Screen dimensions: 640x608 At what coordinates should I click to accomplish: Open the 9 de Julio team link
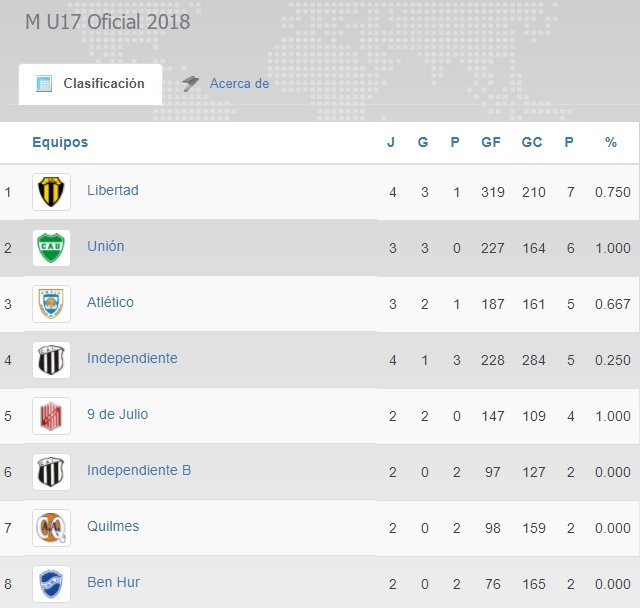coord(117,414)
